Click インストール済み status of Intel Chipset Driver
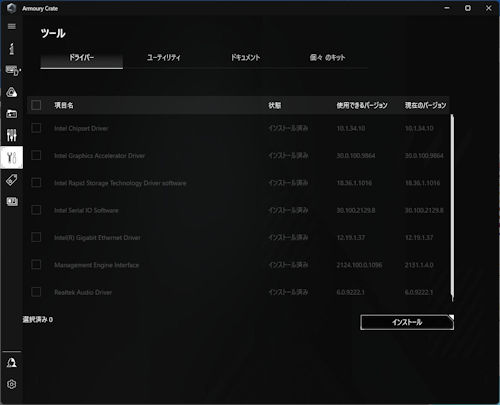Screen dimensions: 500x405 tap(288, 128)
